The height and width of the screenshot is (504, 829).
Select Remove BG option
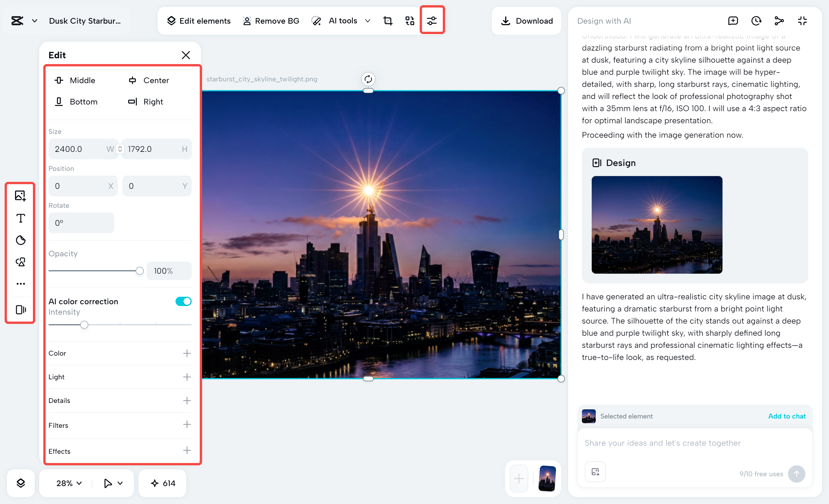(x=271, y=21)
